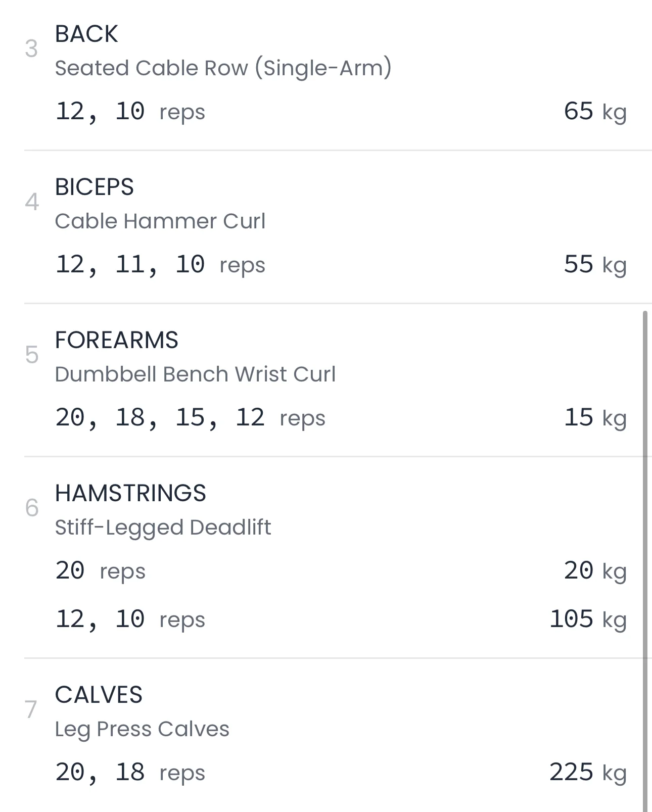Select the 15 kg weight value
Screen dimensions: 652x812
[x=594, y=417]
